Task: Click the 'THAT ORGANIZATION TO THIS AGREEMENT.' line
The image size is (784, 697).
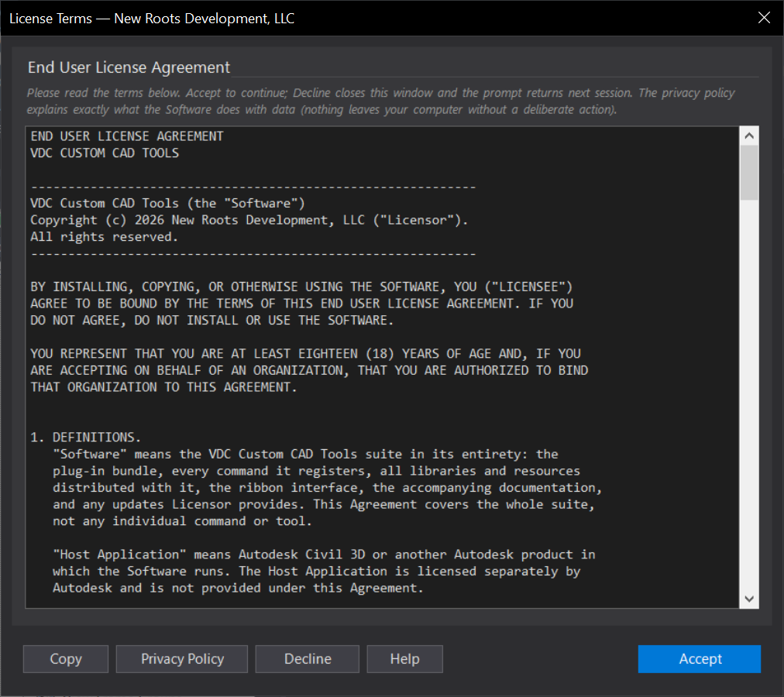Action: (163, 387)
